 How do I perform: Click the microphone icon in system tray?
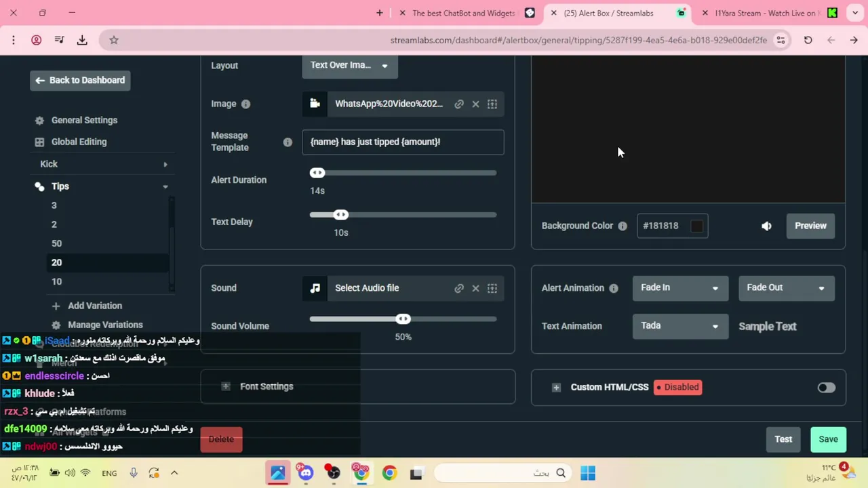point(134,473)
